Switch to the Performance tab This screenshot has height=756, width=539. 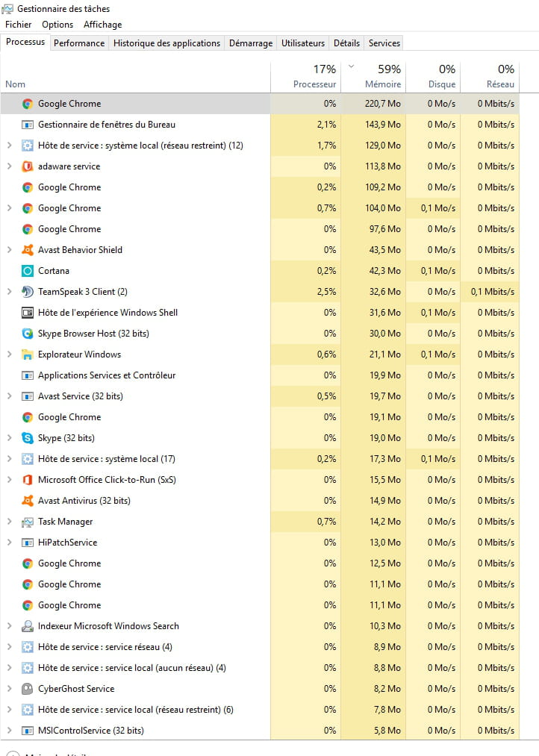tap(79, 43)
